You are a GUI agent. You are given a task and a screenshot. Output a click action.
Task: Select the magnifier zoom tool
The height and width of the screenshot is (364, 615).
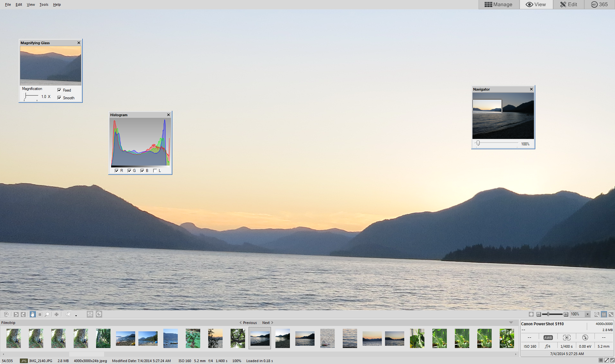pyautogui.click(x=47, y=314)
